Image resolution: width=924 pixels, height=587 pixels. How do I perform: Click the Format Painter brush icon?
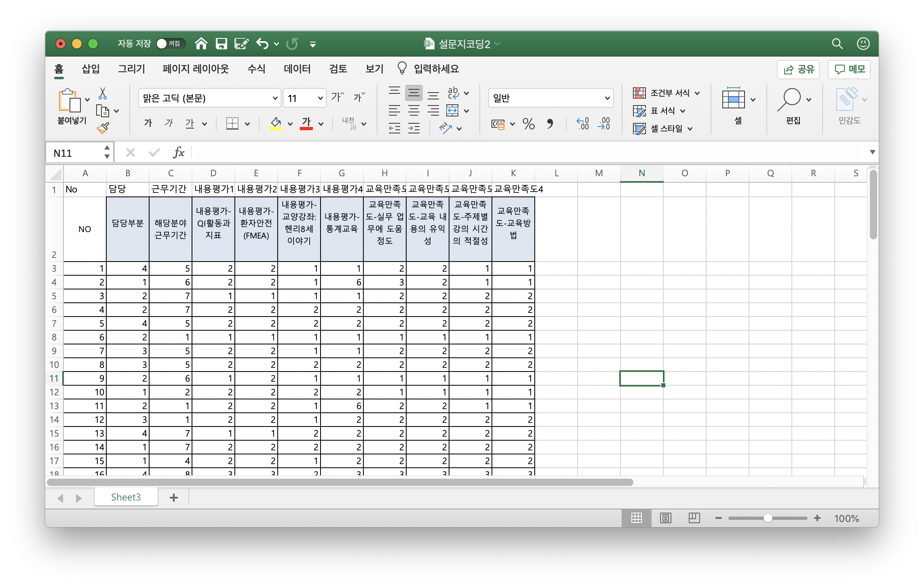(x=103, y=128)
